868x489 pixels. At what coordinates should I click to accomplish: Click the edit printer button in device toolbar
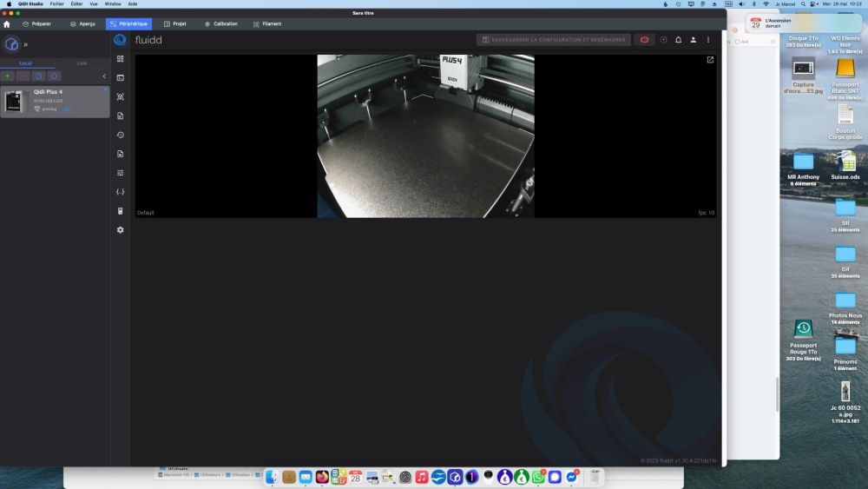(39, 76)
